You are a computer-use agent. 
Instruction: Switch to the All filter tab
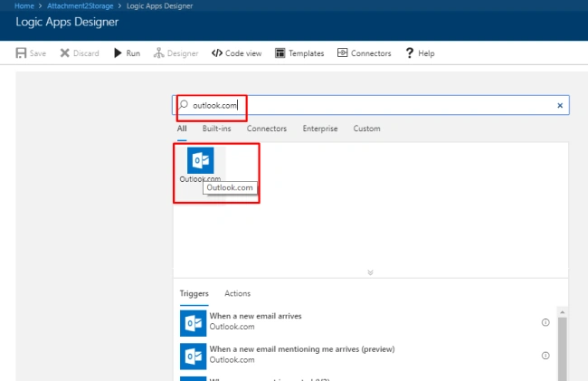(182, 129)
